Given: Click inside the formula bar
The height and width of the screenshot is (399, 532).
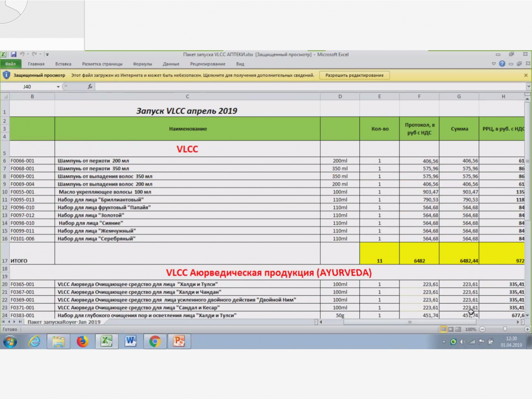Looking at the screenshot, I should [310, 87].
